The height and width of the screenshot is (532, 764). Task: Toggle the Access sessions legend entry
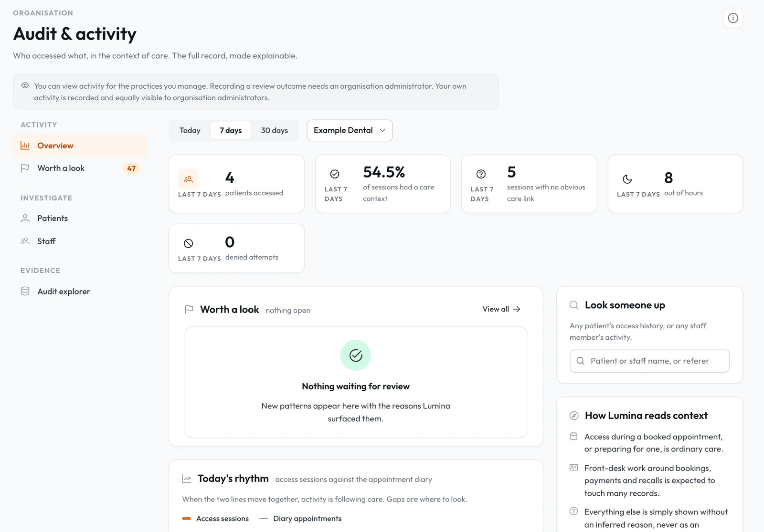click(x=215, y=519)
